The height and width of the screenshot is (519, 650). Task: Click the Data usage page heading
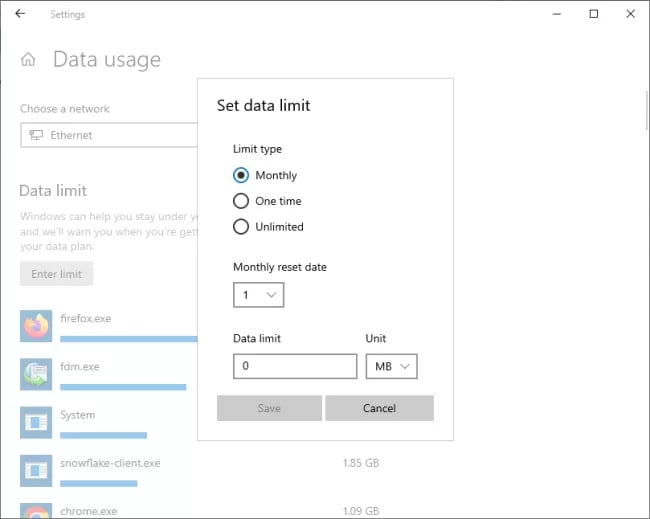(x=107, y=60)
